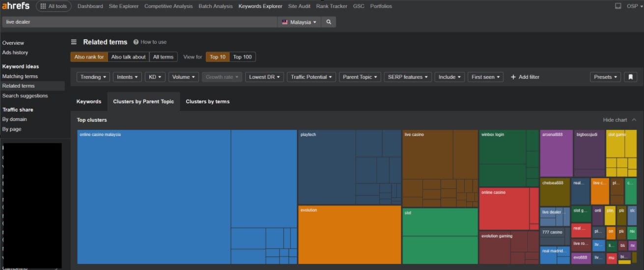Click the search magnifier button
The height and width of the screenshot is (270, 644).
point(329,22)
